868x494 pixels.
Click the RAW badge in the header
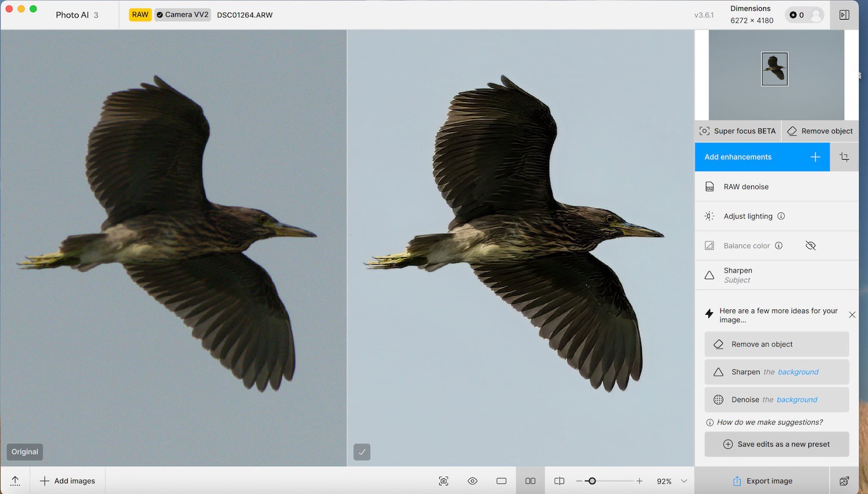[140, 14]
